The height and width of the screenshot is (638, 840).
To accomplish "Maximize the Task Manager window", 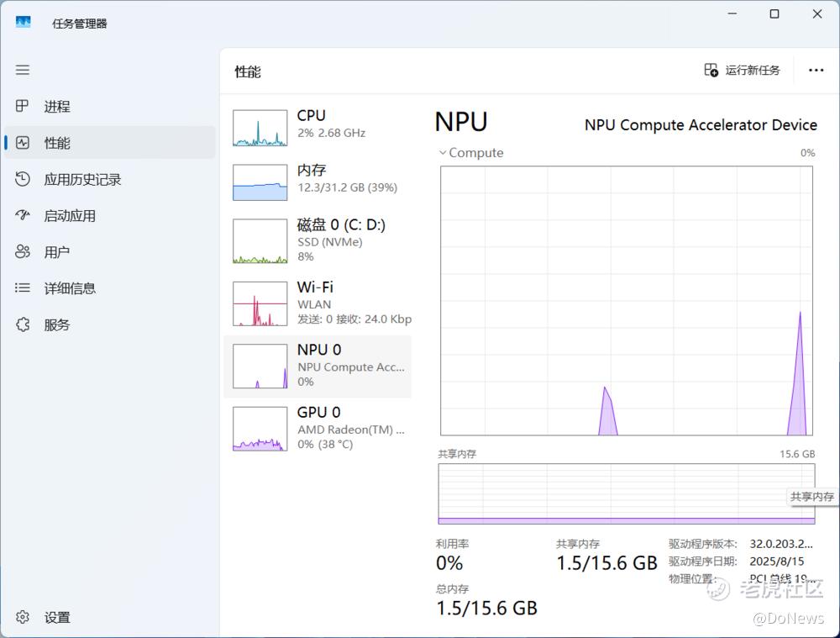I will tap(774, 14).
